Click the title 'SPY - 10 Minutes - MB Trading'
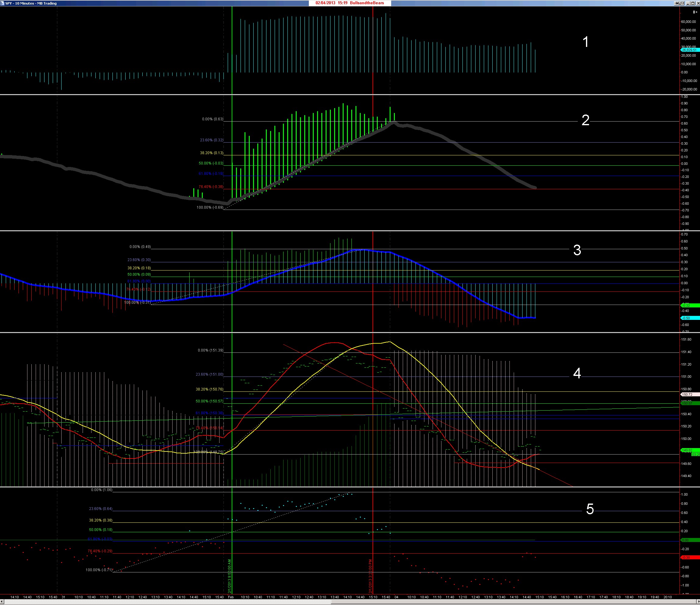 tap(31, 3)
